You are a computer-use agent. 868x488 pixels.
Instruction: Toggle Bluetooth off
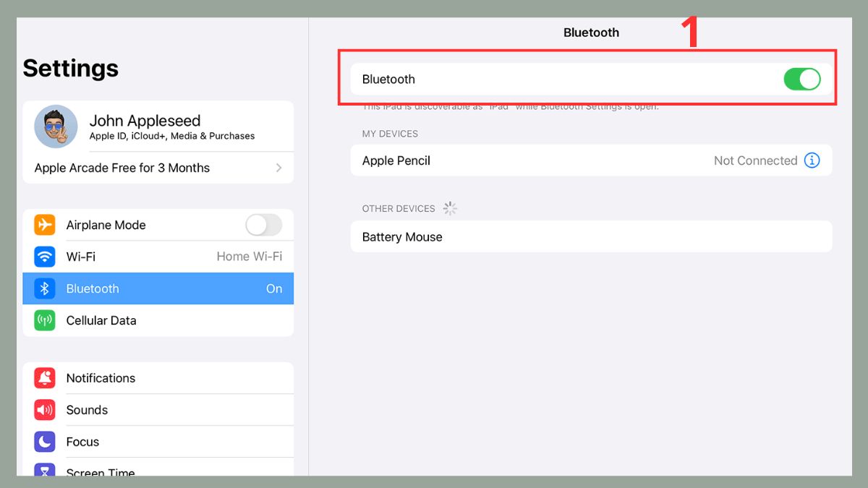pyautogui.click(x=802, y=80)
